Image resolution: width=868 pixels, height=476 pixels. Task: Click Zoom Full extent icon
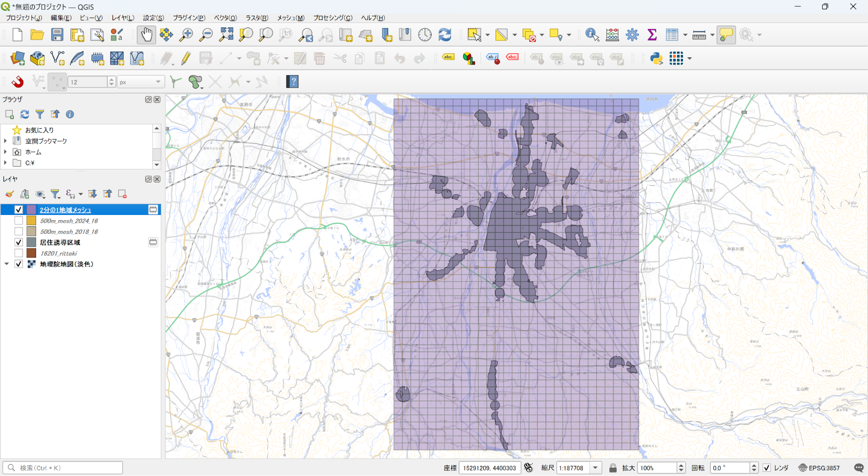coord(226,35)
